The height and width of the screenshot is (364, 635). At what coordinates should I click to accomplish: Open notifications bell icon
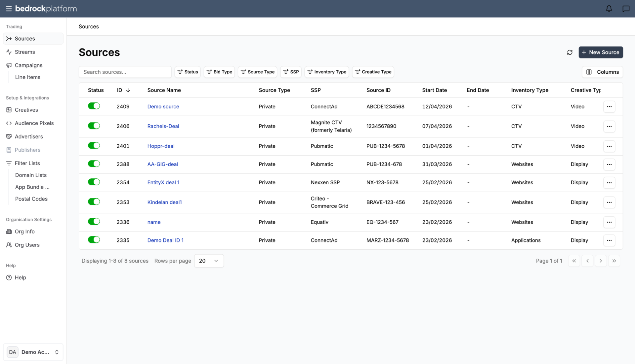point(609,9)
